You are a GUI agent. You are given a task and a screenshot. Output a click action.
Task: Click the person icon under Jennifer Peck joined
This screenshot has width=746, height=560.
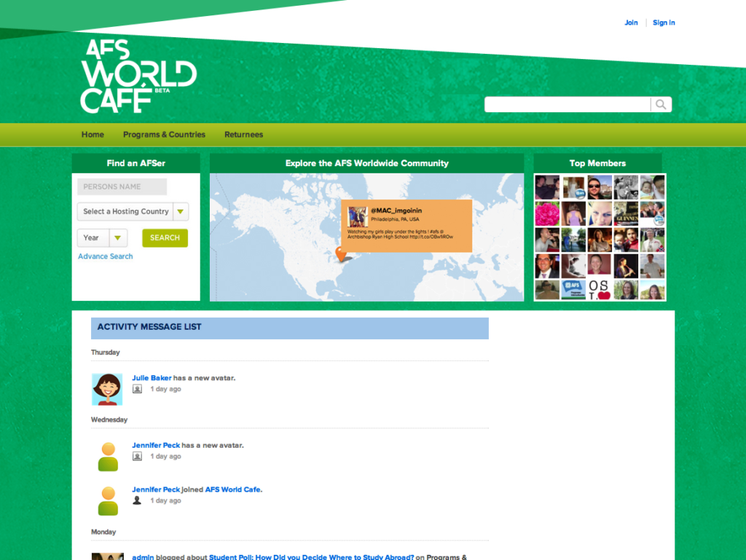(x=137, y=500)
